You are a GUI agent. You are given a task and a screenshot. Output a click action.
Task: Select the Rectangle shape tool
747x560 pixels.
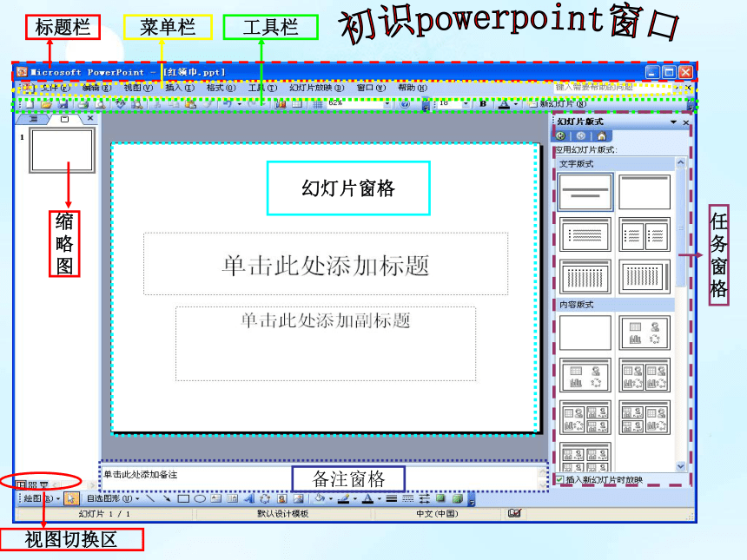click(x=183, y=498)
